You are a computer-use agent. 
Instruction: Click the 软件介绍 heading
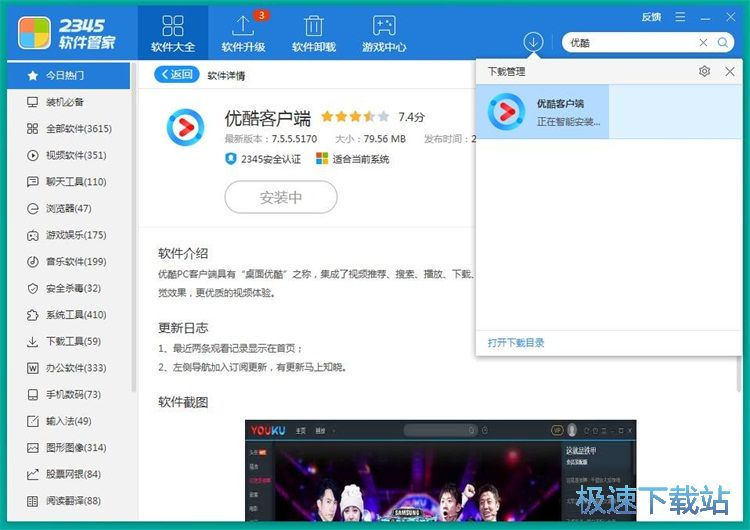tap(183, 253)
